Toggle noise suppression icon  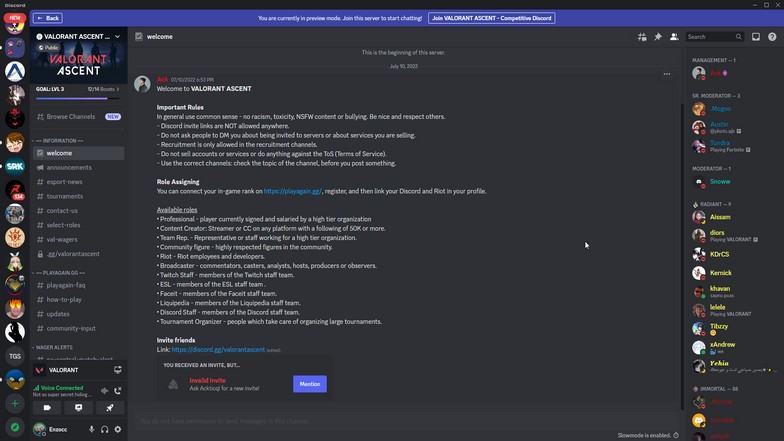point(104,390)
